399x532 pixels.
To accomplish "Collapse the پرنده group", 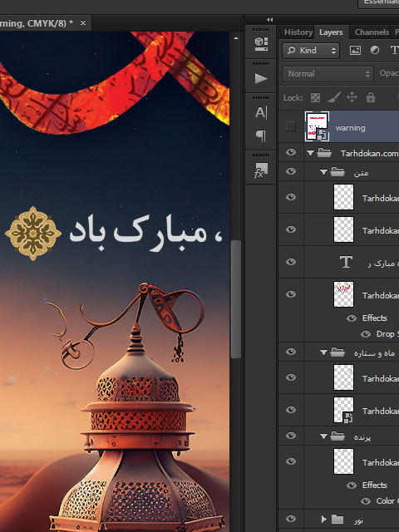I will [x=323, y=436].
